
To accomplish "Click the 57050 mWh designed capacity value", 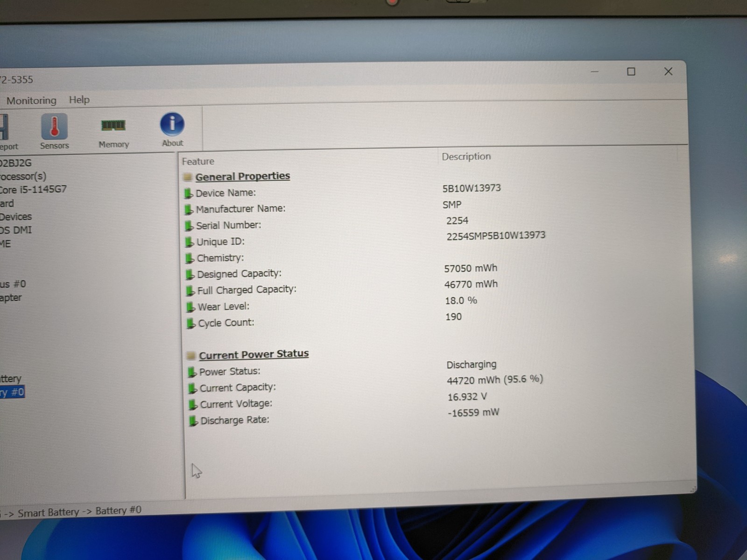I will click(x=471, y=268).
